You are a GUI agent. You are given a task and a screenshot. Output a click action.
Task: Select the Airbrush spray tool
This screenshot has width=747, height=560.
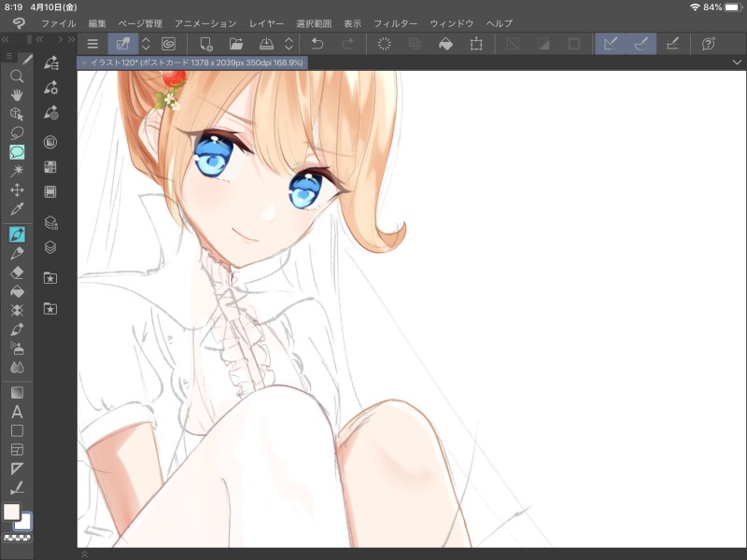17,348
